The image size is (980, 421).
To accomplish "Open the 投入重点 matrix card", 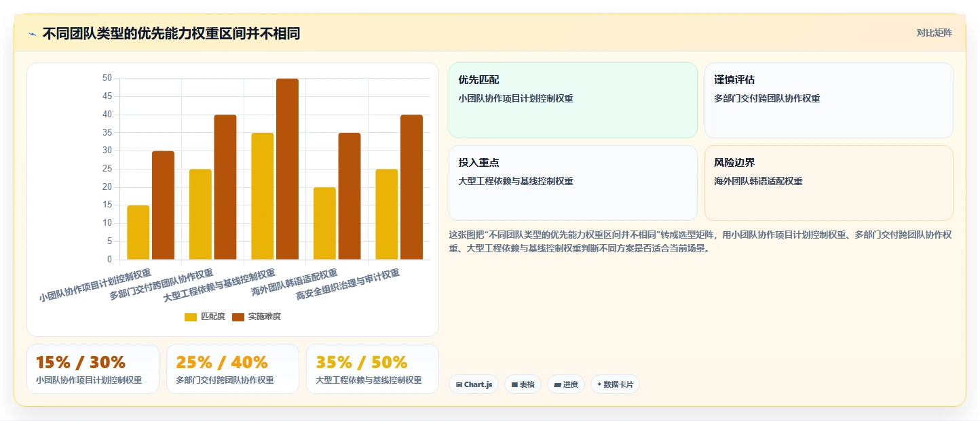I will (573, 183).
